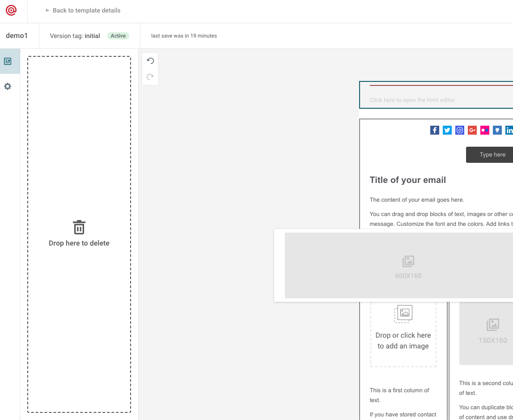
Task: Click the 600X160 image placeholder
Action: (x=408, y=266)
